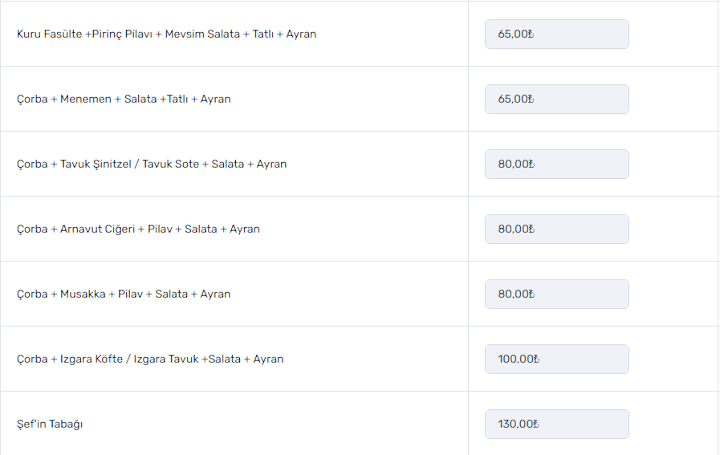The width and height of the screenshot is (720, 455).
Task: Focus the Tavuk Şinitzel menu price input
Action: (557, 164)
